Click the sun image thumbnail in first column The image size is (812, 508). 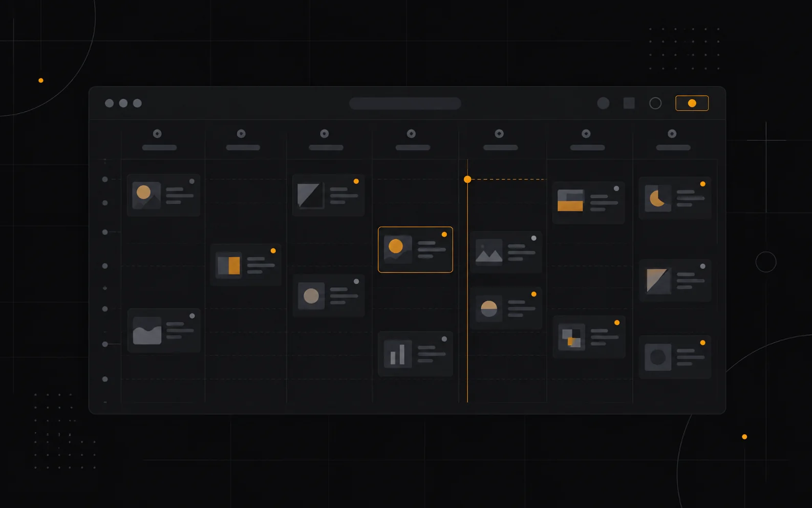pyautogui.click(x=146, y=195)
